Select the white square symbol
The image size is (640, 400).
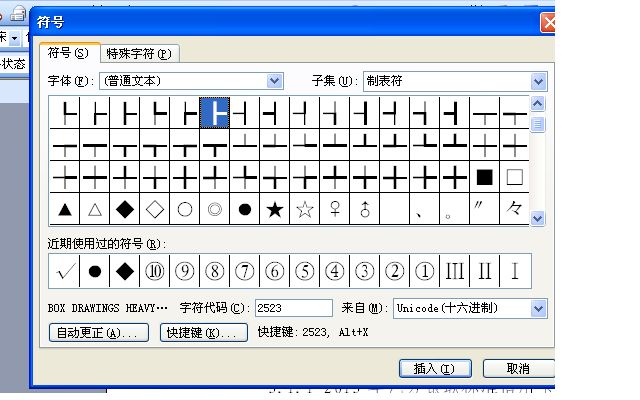point(515,177)
